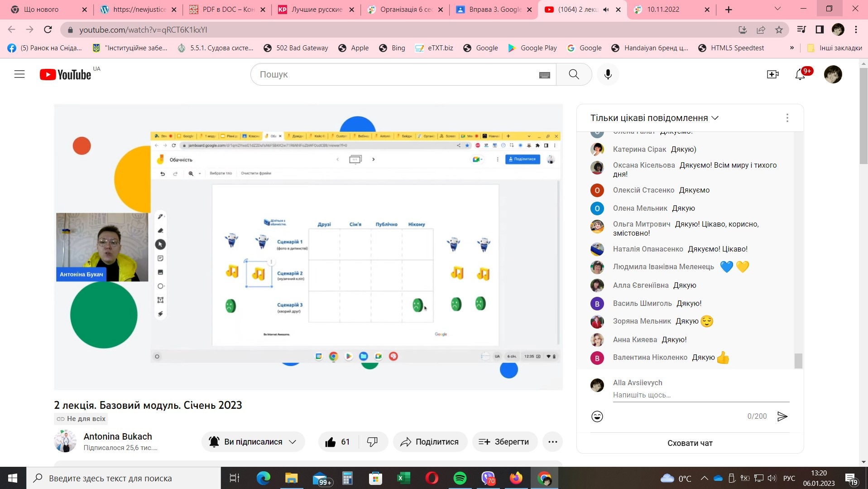
Task: Mute the YouTube tab audio icon
Action: click(x=606, y=10)
